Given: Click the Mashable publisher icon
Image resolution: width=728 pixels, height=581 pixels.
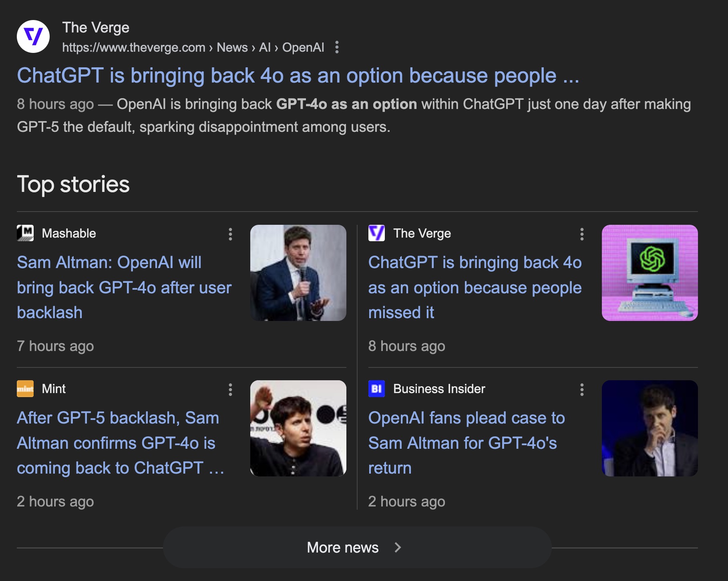Looking at the screenshot, I should tap(25, 233).
